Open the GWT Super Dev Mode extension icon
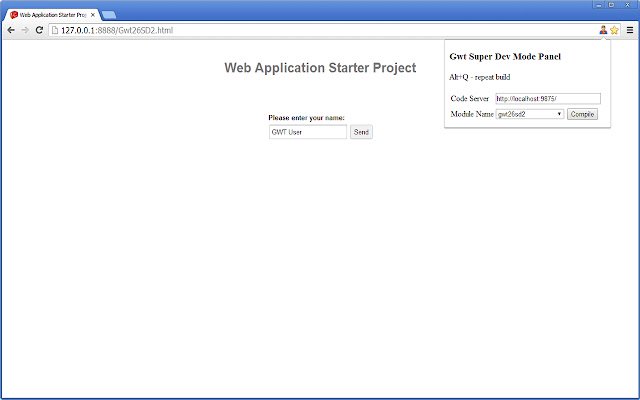This screenshot has height=400, width=640. pos(603,30)
